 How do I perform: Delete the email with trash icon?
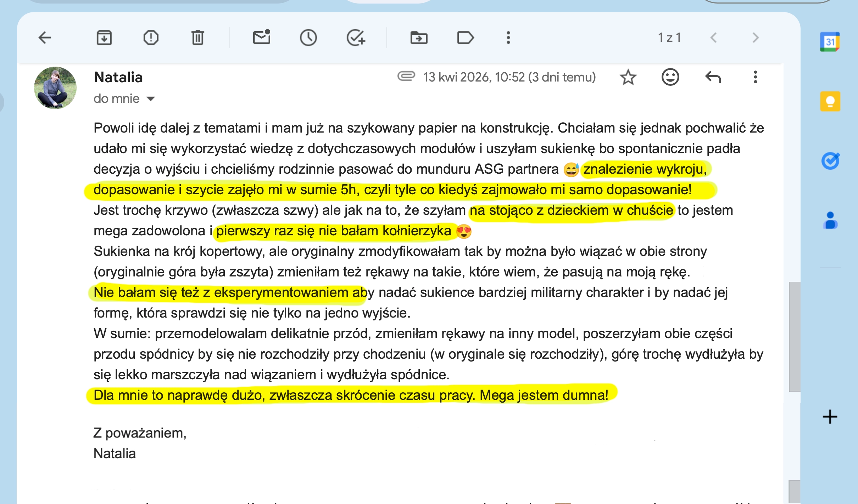198,38
